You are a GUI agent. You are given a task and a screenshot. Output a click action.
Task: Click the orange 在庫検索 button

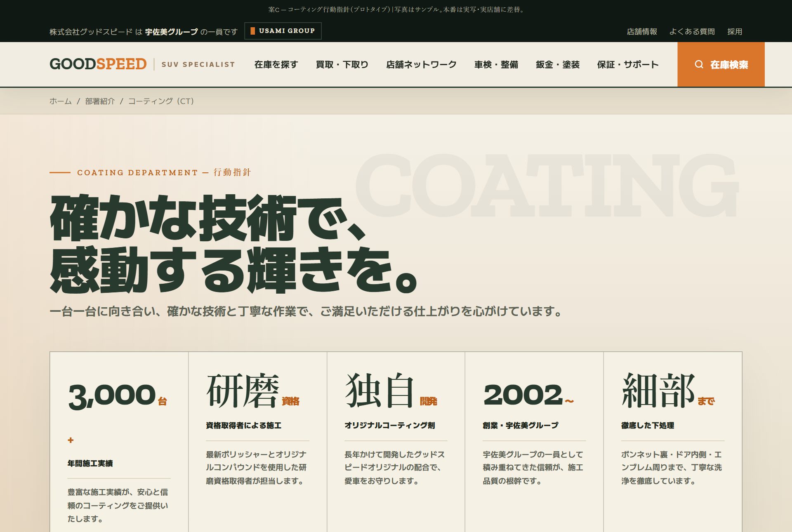[x=721, y=64]
